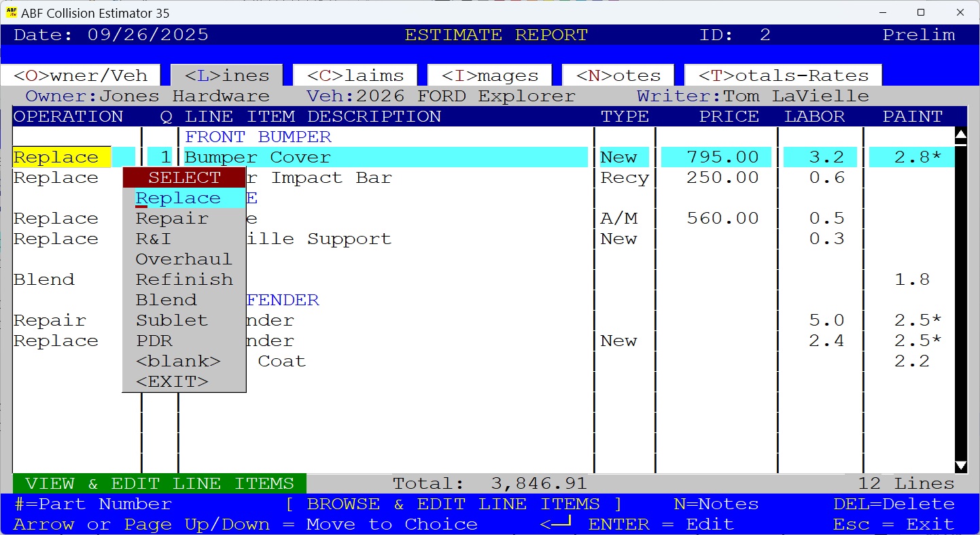Click <EXIT> to dismiss the SELECT menu

171,381
